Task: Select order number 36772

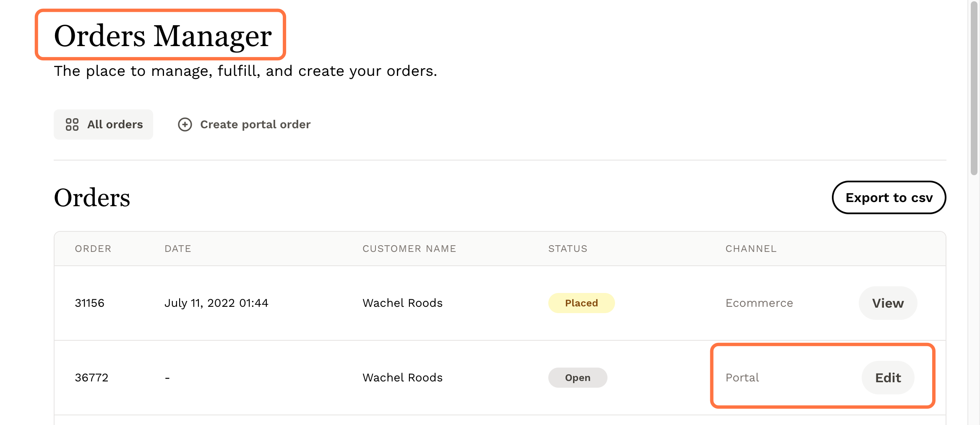Action: tap(91, 378)
